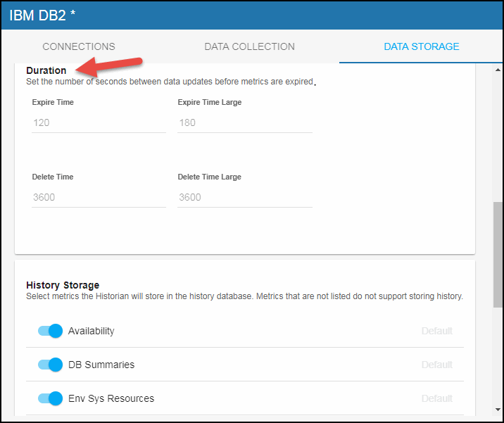Click the Expire Time input field

pos(99,122)
